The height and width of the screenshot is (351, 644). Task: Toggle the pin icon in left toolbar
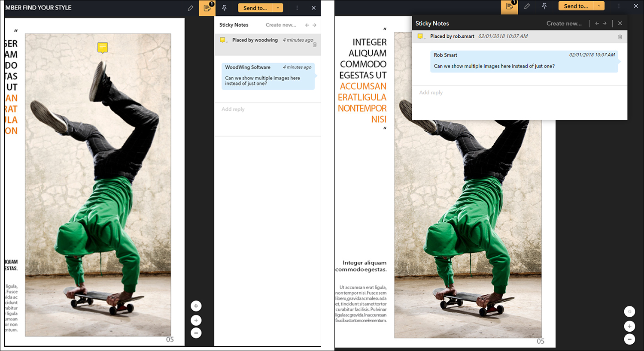[x=224, y=8]
